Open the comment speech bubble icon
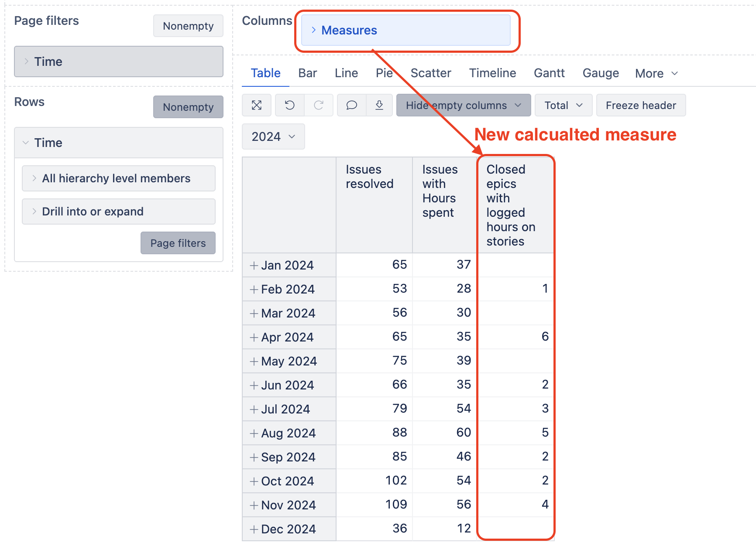 351,105
